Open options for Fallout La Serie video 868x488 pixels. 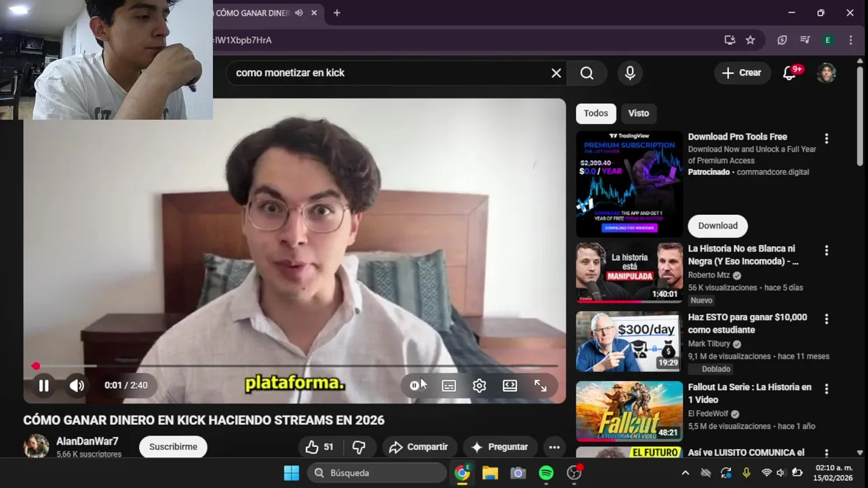pos(826,389)
